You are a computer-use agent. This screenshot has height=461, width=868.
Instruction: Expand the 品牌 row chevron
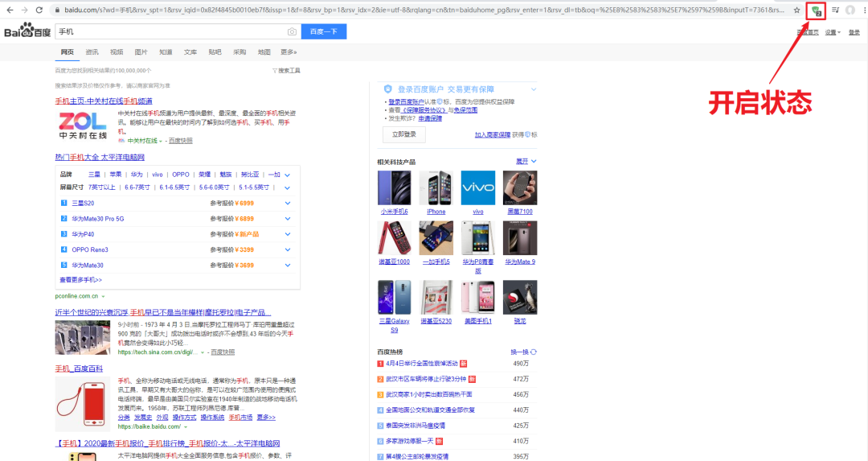pos(287,175)
